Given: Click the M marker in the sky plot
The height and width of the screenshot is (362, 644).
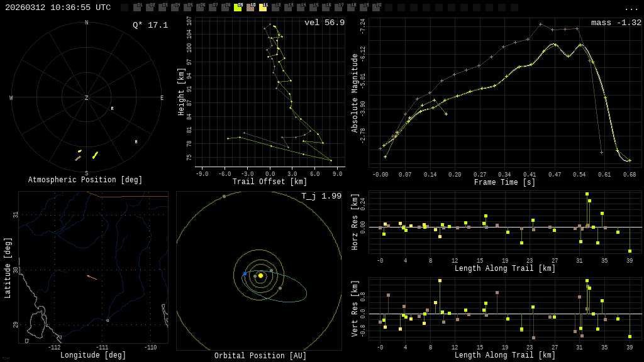Looking at the screenshot, I should pyautogui.click(x=136, y=141).
